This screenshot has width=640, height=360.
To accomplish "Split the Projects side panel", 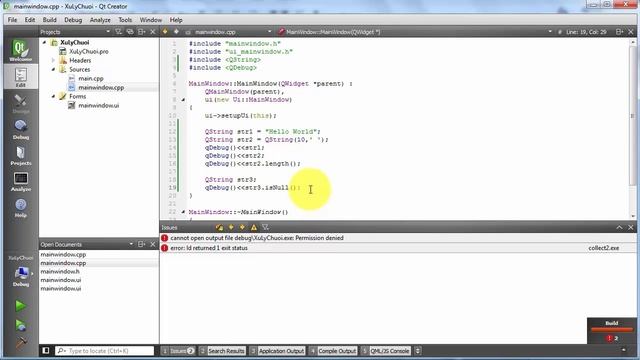I will tap(141, 32).
